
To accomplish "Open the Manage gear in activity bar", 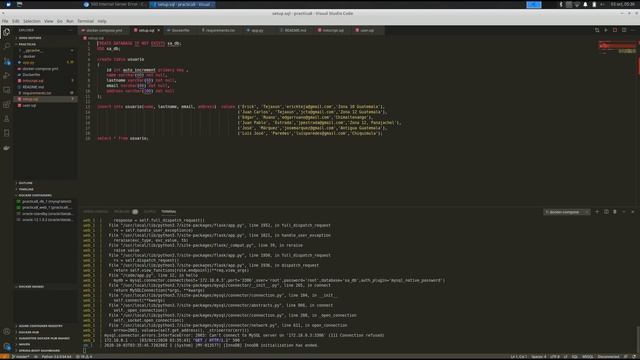I will (x=7, y=346).
